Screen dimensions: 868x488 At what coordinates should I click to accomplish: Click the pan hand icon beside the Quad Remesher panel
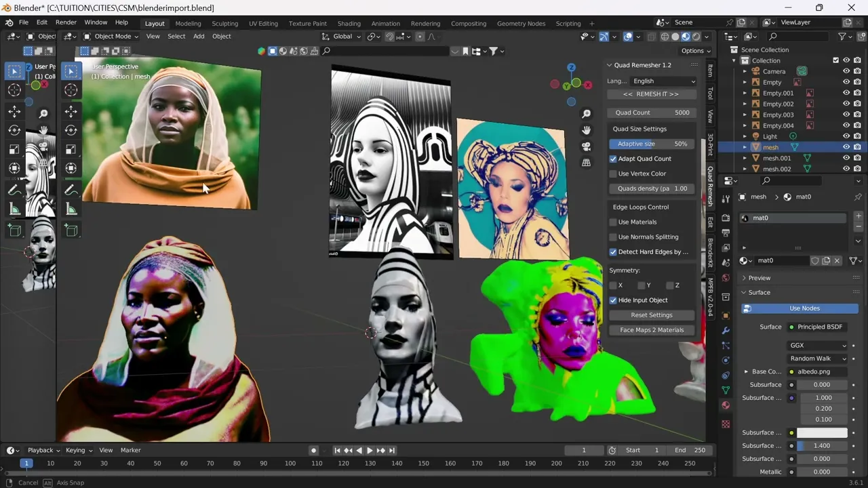(586, 130)
